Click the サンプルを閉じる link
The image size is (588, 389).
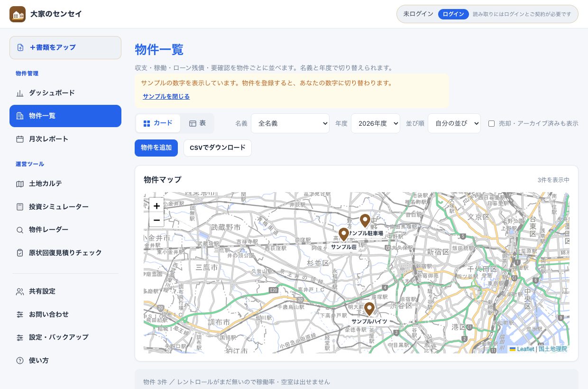click(x=166, y=96)
